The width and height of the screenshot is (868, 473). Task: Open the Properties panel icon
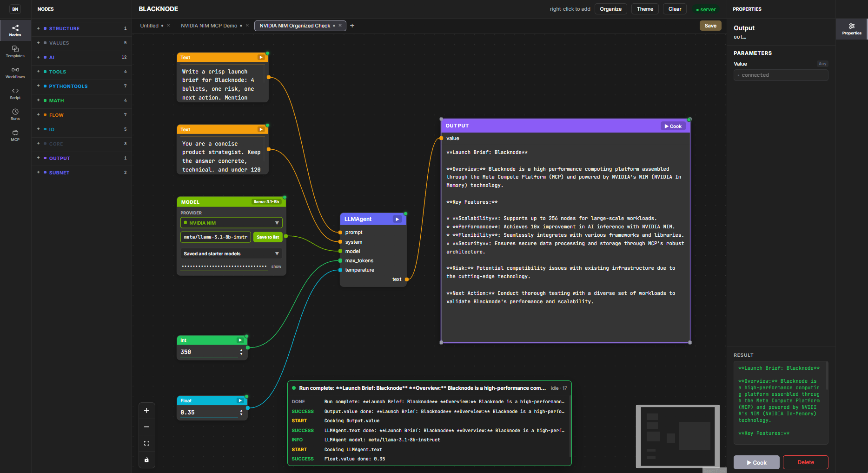tap(851, 29)
